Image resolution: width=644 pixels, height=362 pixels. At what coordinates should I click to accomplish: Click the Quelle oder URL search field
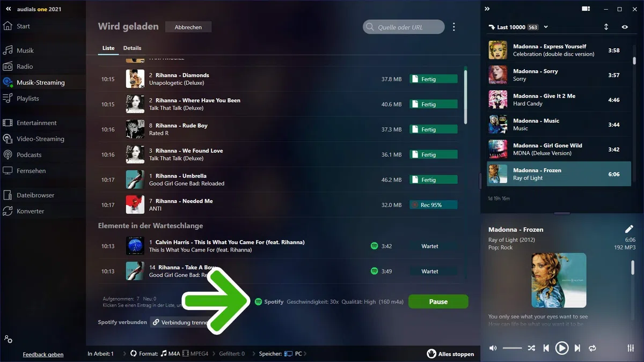[404, 27]
